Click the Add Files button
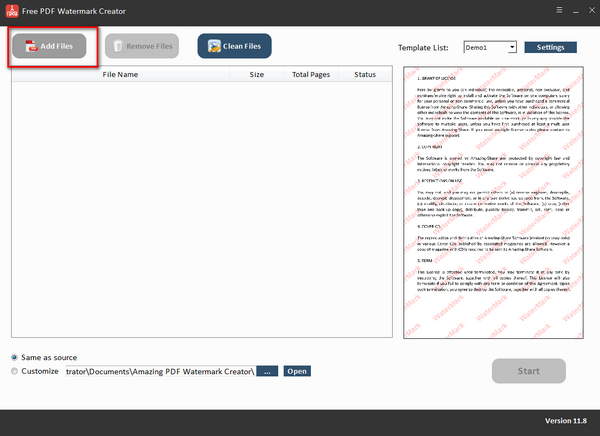The height and width of the screenshot is (436, 600). tap(49, 46)
